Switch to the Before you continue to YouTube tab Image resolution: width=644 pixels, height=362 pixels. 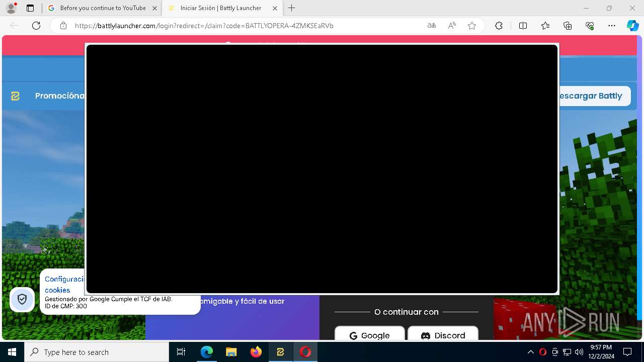coord(103,8)
